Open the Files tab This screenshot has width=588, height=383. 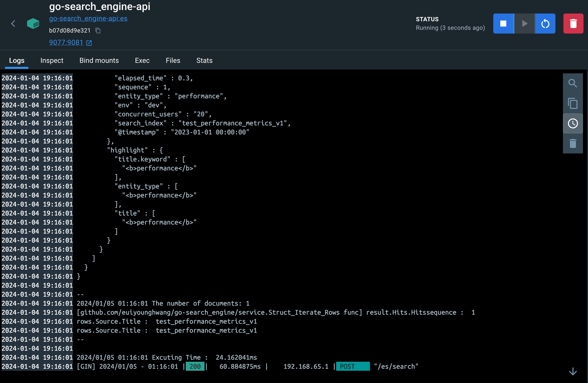173,61
